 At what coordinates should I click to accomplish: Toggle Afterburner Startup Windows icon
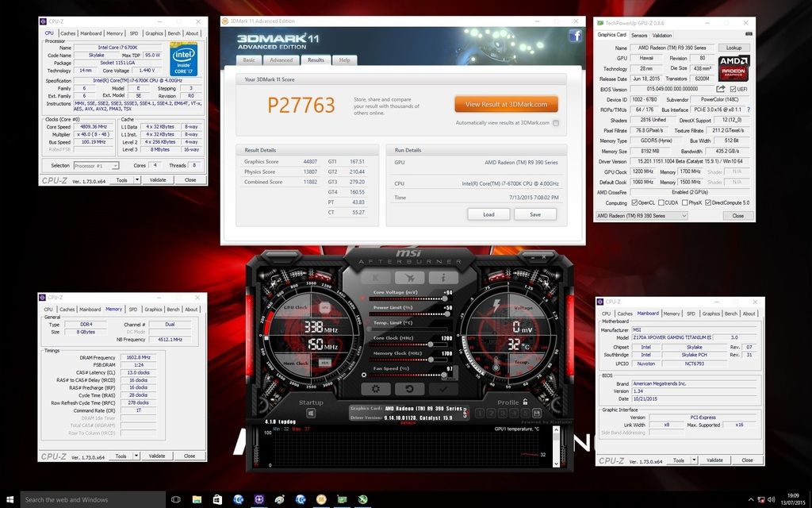(x=311, y=413)
